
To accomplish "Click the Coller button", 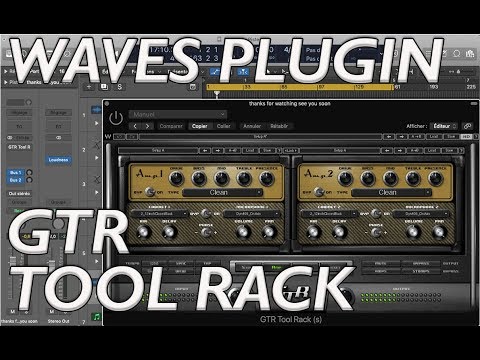I will [224, 126].
